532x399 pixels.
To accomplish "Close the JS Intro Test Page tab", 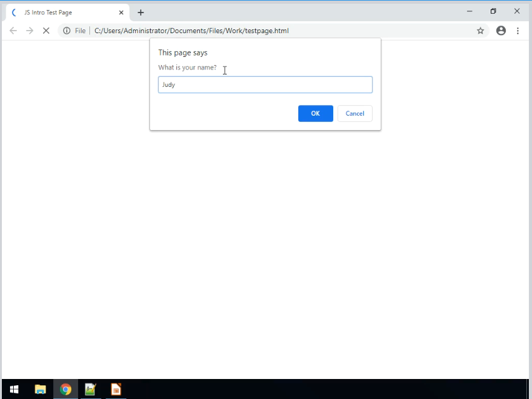I will point(121,13).
